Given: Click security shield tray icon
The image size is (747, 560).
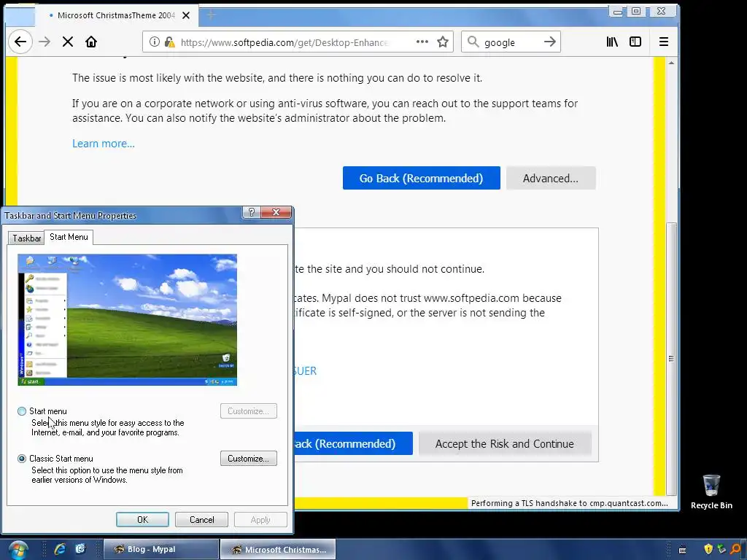Looking at the screenshot, I should tap(708, 549).
